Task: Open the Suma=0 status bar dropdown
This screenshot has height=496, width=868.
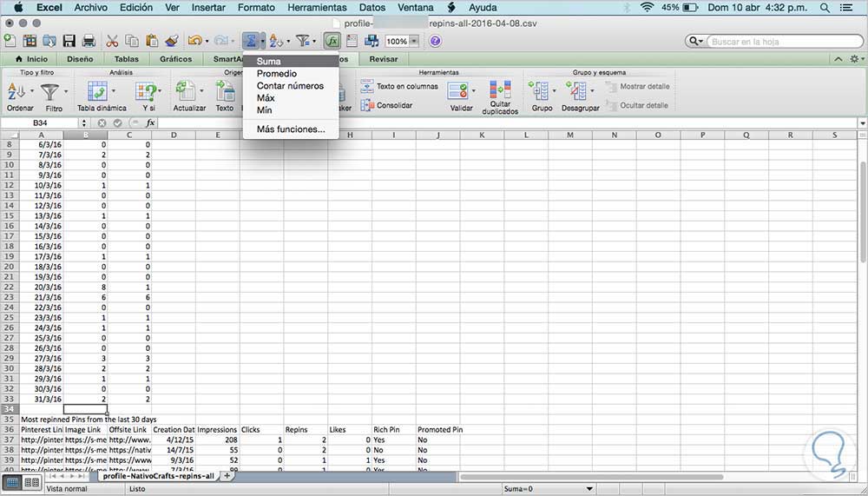Action: (589, 489)
